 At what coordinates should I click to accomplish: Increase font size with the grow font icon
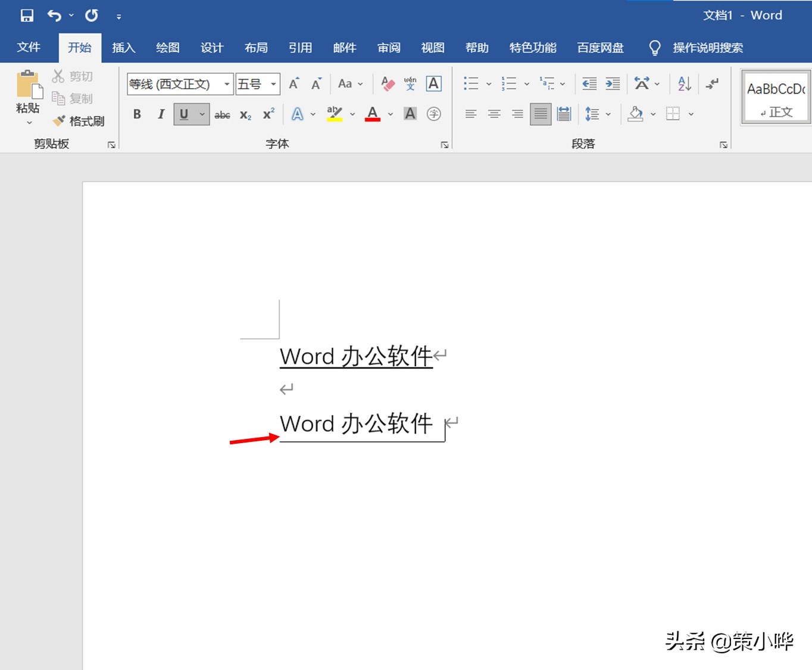click(294, 83)
